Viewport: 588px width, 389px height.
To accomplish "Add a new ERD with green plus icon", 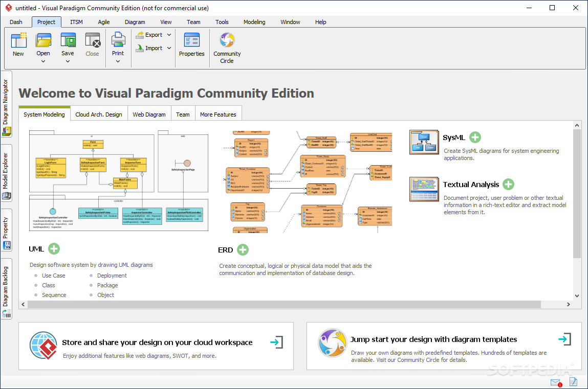I will 243,250.
